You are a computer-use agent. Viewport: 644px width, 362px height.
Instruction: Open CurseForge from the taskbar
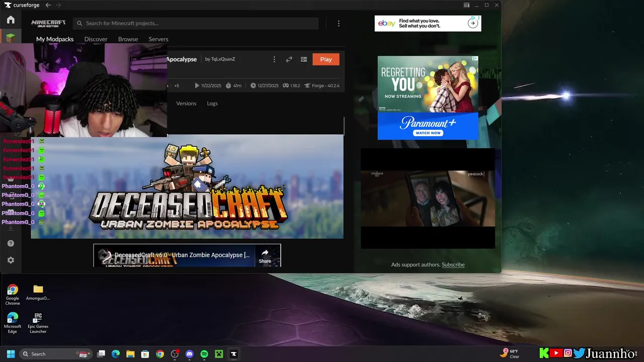pos(233,354)
